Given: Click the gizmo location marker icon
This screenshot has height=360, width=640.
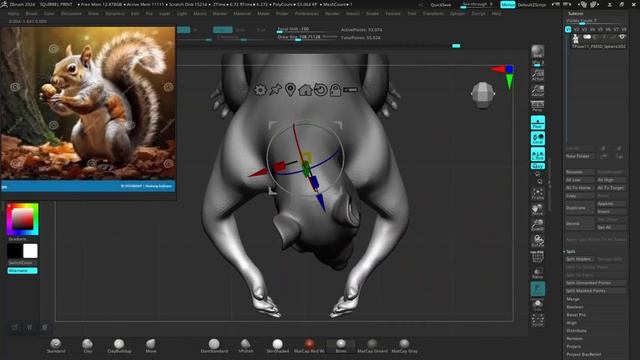Looking at the screenshot, I should [290, 89].
